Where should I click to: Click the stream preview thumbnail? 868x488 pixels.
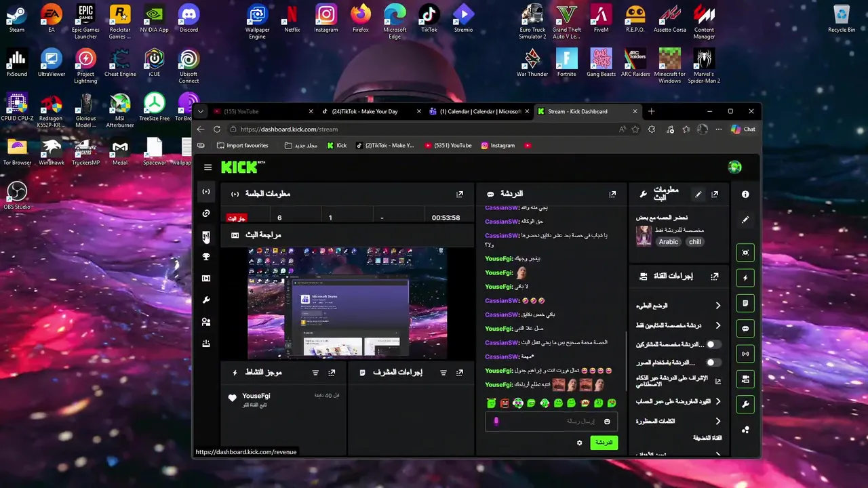[347, 303]
